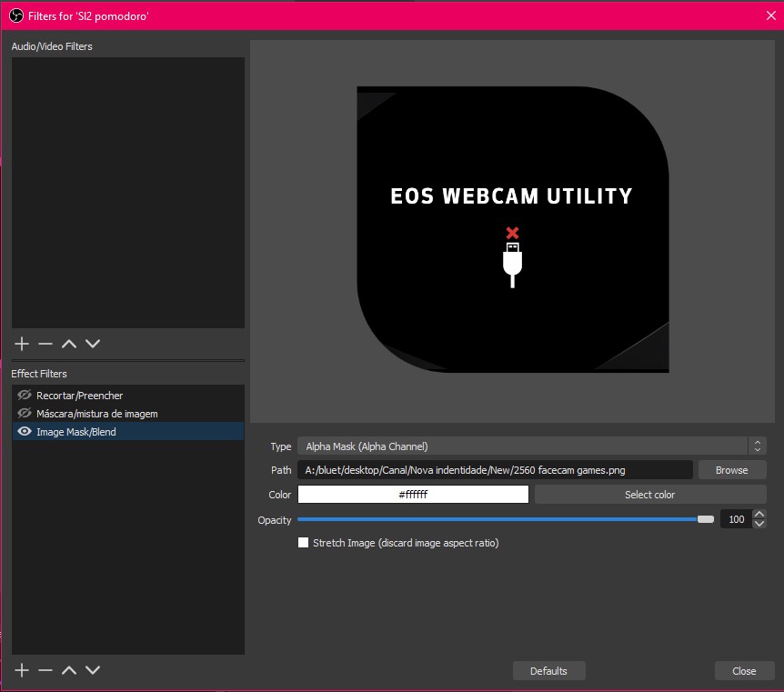
Task: Open the Type dropdown for Alpha Mask
Action: [x=531, y=446]
